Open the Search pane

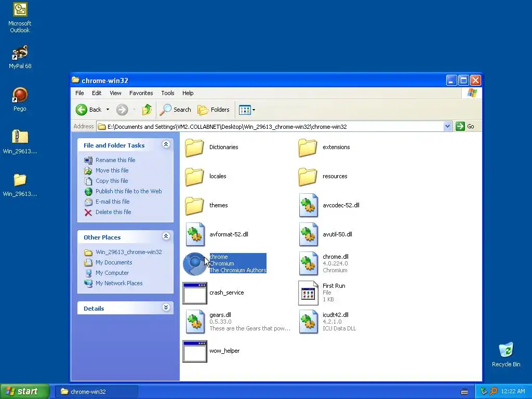pos(176,110)
